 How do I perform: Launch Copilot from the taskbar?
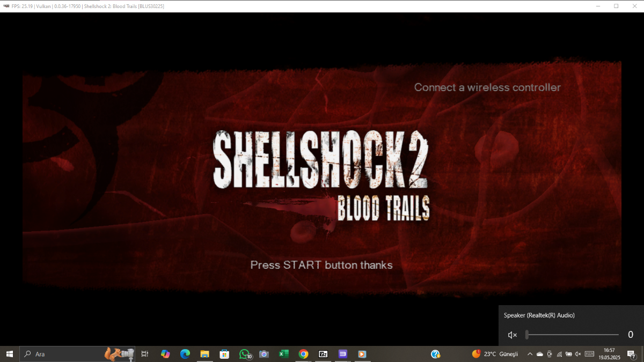[x=165, y=354]
